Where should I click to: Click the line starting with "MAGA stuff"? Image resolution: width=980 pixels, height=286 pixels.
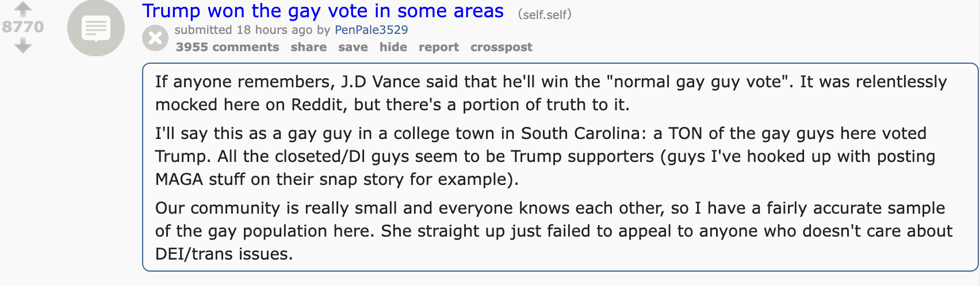tap(337, 179)
